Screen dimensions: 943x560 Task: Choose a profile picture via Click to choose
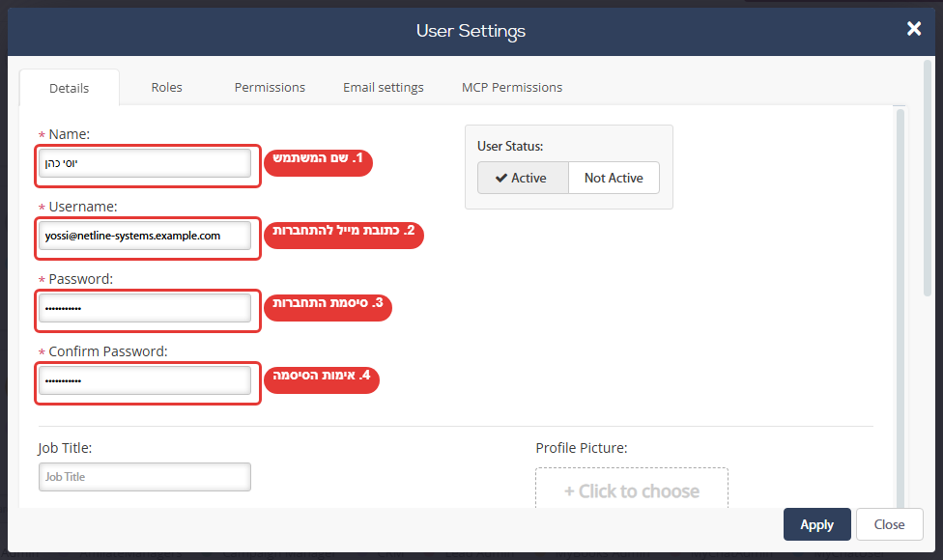pyautogui.click(x=632, y=489)
